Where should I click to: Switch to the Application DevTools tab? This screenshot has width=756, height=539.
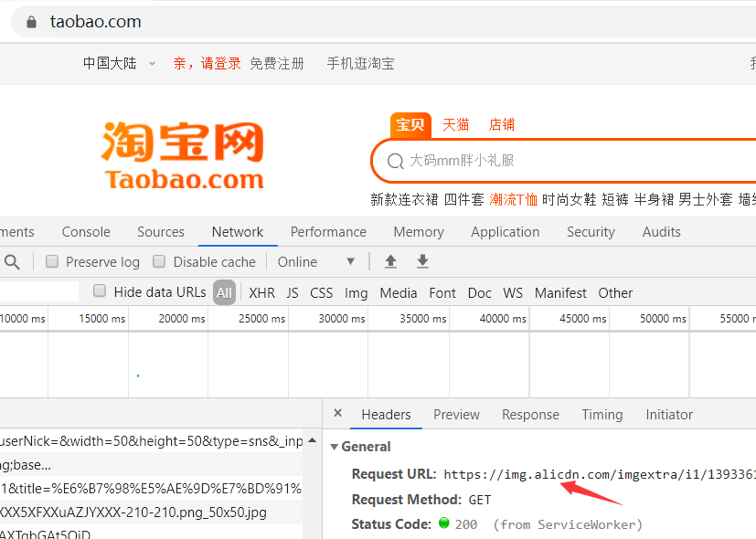[x=506, y=232]
